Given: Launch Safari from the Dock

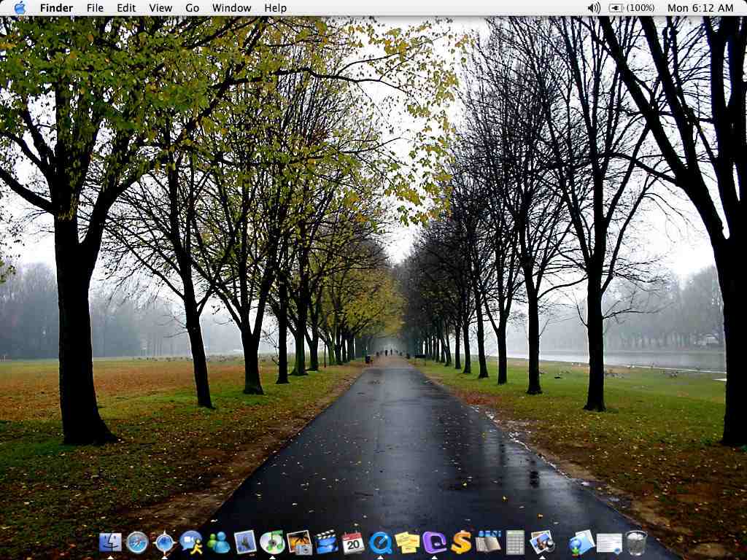Looking at the screenshot, I should click(137, 542).
